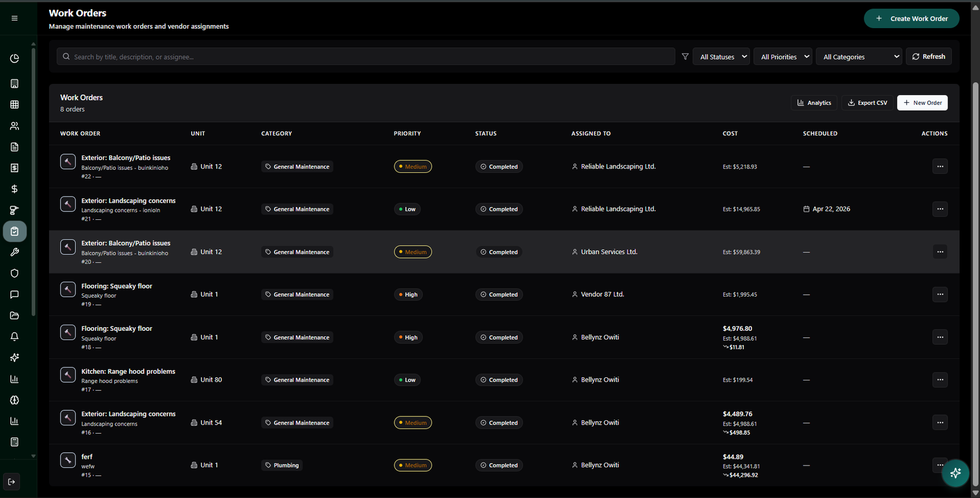980x498 pixels.
Task: Click the ASSIGNED TO column header
Action: point(591,134)
